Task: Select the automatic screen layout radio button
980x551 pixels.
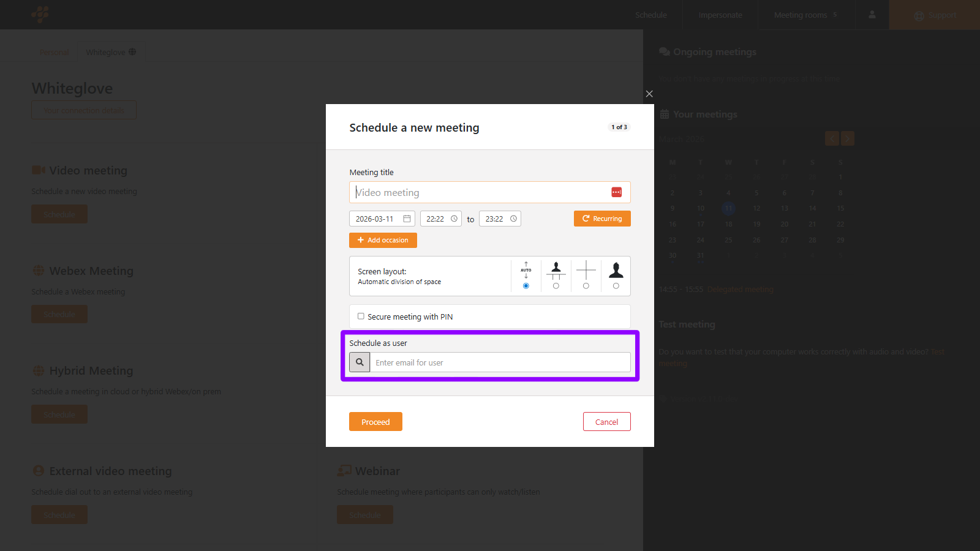Action: [x=526, y=286]
